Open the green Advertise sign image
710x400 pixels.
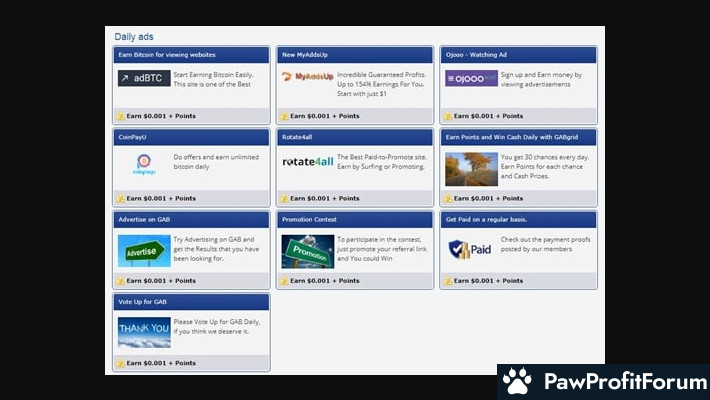[x=144, y=251]
